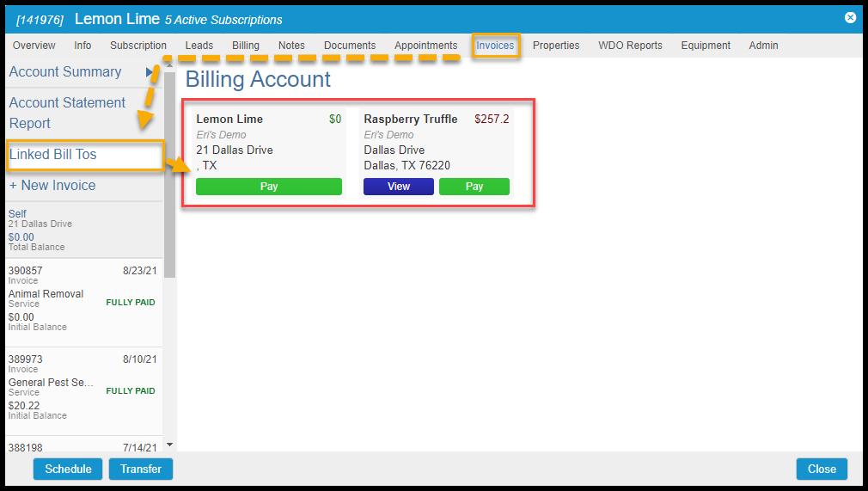Image resolution: width=868 pixels, height=491 pixels.
Task: Switch to the Billing tab
Action: pos(246,46)
